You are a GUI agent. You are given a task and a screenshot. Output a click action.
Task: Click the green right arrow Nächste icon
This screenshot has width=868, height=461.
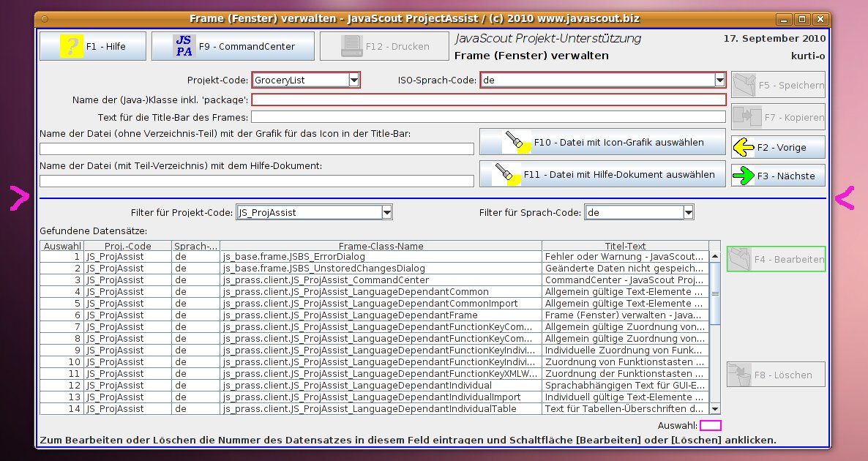tap(744, 176)
